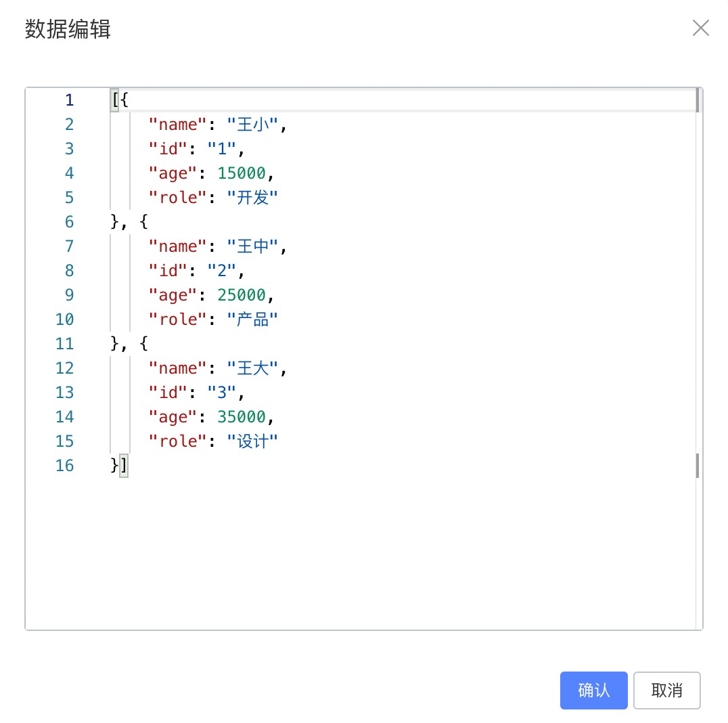Click line number 6 in gutter
Image resolution: width=728 pixels, height=723 pixels.
tap(69, 222)
